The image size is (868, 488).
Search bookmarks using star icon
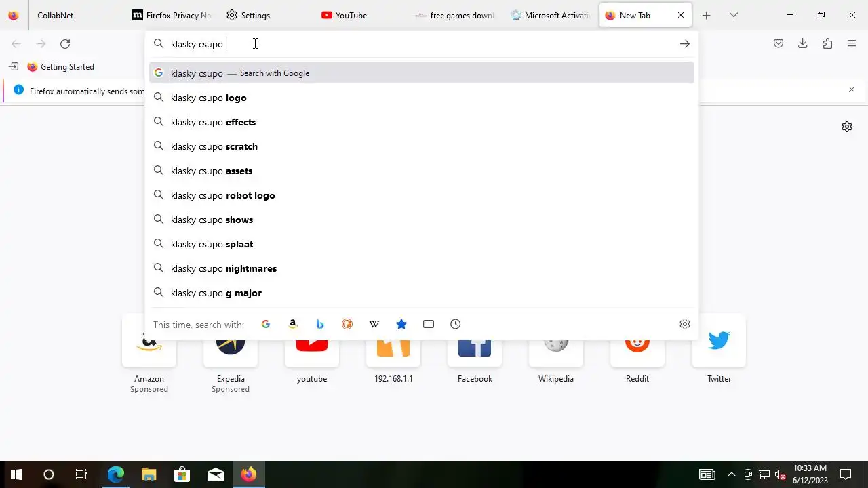401,324
